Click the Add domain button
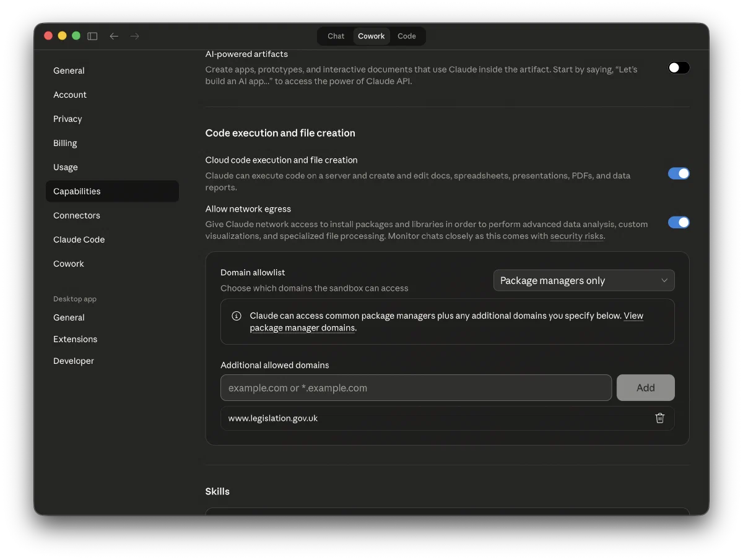This screenshot has width=743, height=560. click(645, 388)
